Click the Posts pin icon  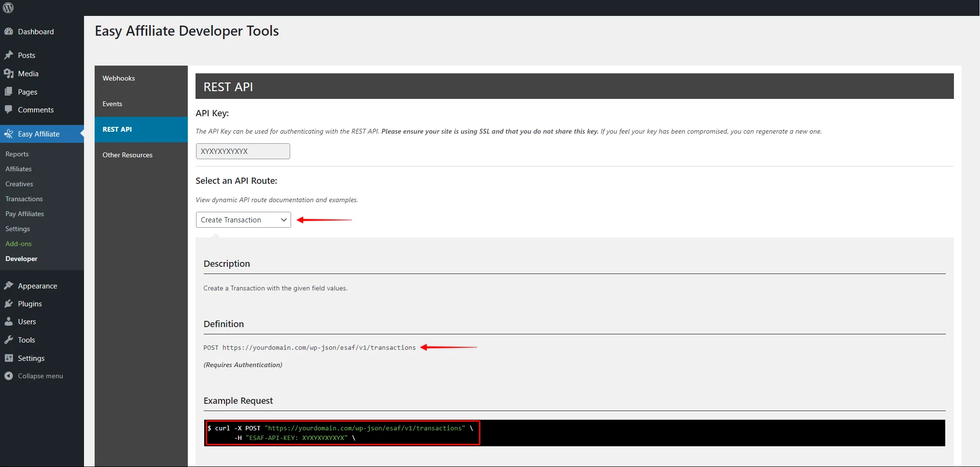tap(9, 55)
